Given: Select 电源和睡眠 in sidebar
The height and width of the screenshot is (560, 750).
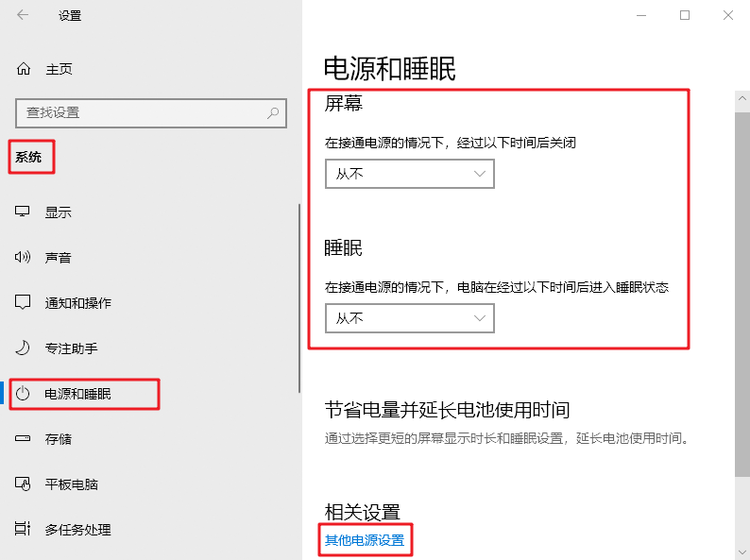Looking at the screenshot, I should pyautogui.click(x=78, y=394).
